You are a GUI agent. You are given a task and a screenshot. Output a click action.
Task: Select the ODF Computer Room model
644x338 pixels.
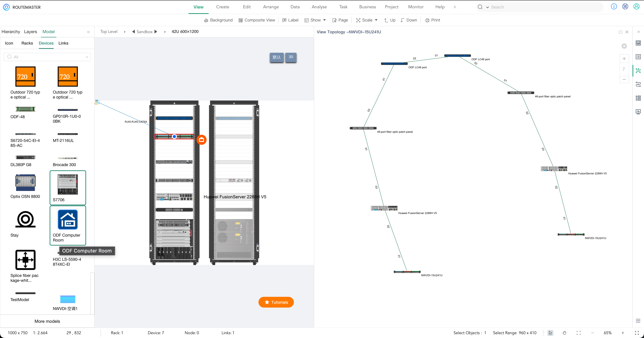68,226
